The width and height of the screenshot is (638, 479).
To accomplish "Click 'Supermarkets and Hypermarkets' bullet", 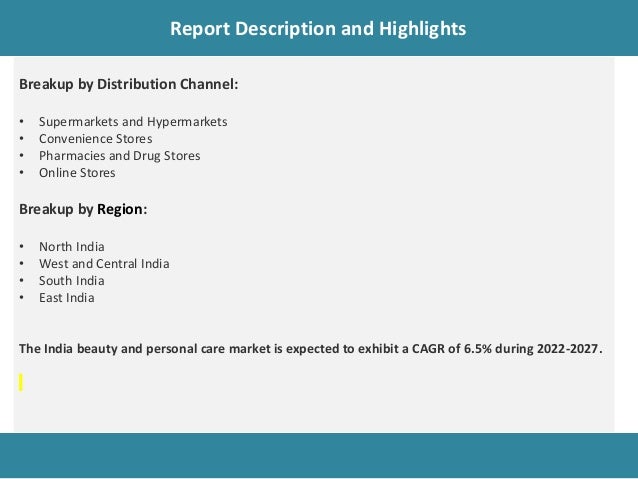I will pyautogui.click(x=133, y=122).
